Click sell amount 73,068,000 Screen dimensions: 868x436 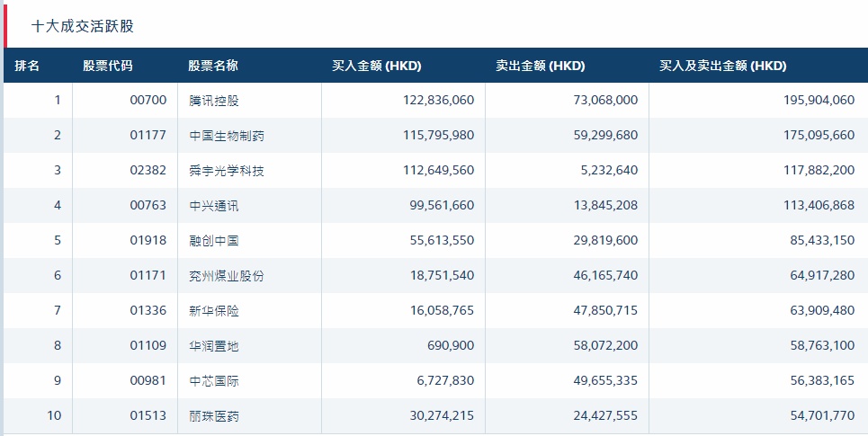605,100
